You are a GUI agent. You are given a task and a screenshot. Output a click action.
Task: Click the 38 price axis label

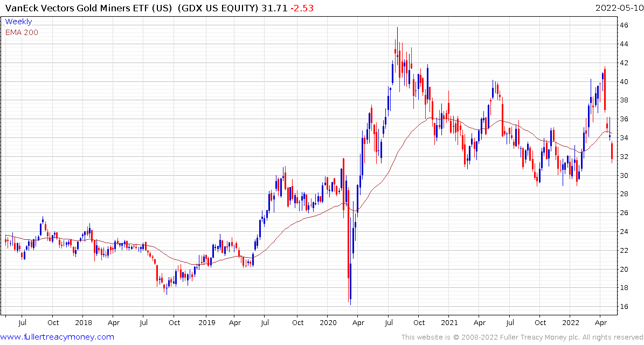tap(624, 100)
